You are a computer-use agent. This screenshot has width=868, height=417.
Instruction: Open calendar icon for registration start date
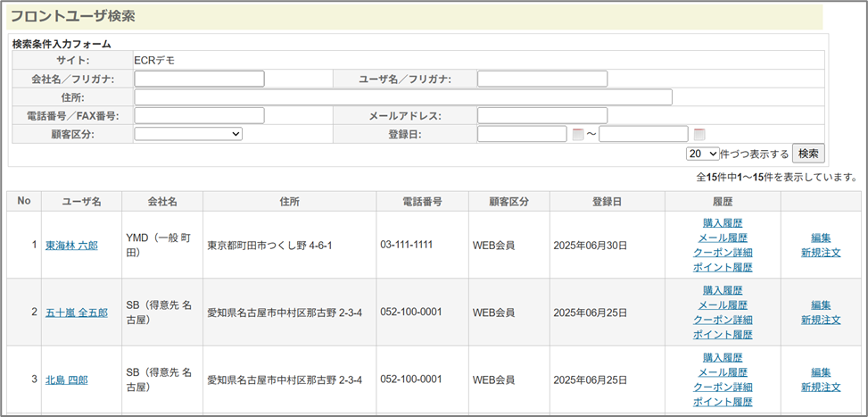point(578,135)
